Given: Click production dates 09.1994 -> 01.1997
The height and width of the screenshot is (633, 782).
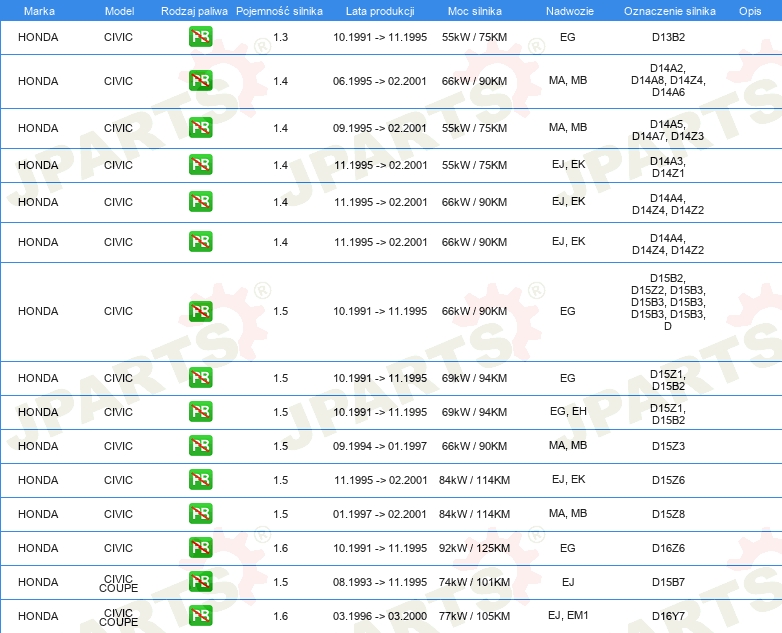Looking at the screenshot, I should click(380, 446).
